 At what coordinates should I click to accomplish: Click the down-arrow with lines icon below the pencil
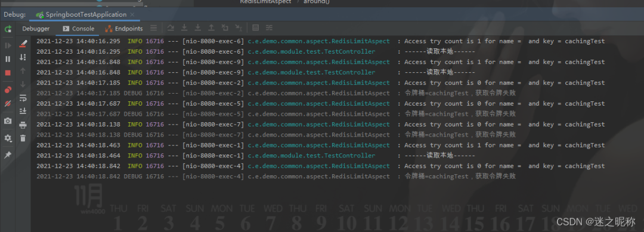coord(23,57)
